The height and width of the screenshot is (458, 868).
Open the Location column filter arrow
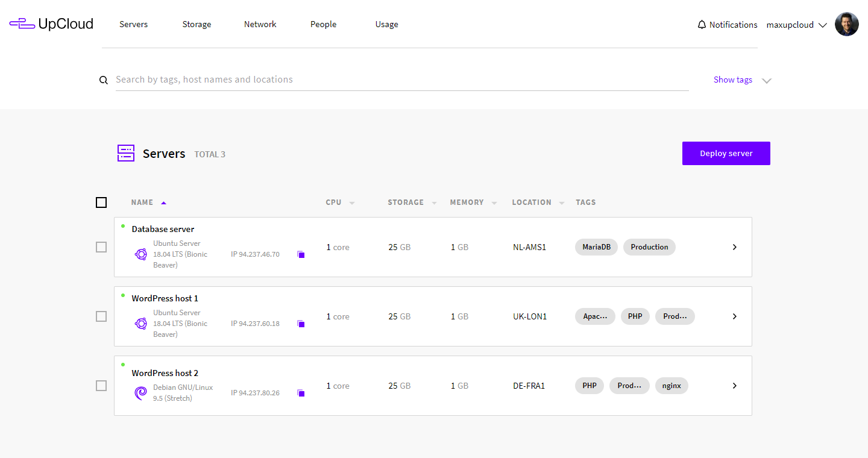(561, 203)
